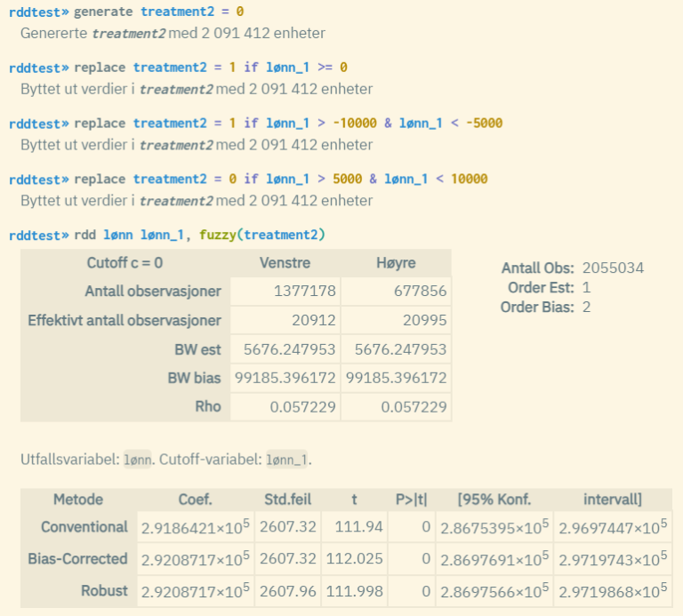Select the 'Venstre' column header
The height and width of the screenshot is (616, 683).
pyautogui.click(x=285, y=263)
